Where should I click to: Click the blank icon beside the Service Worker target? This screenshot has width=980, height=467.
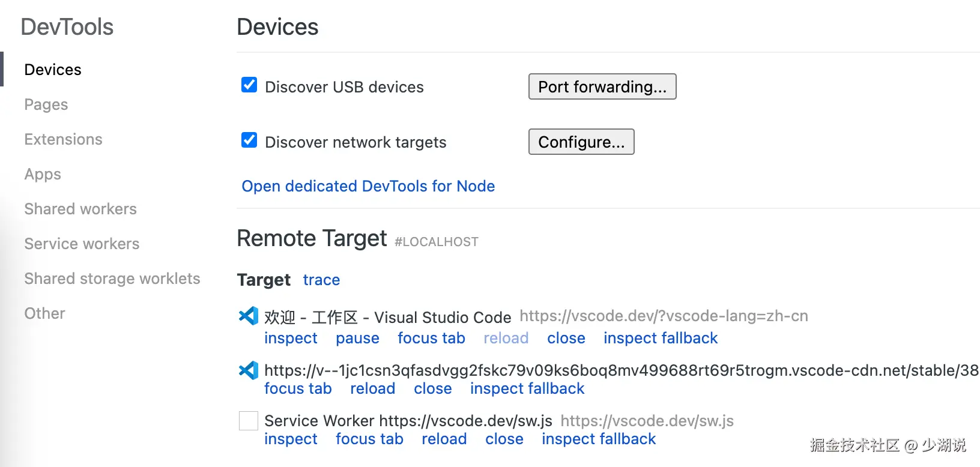(249, 421)
